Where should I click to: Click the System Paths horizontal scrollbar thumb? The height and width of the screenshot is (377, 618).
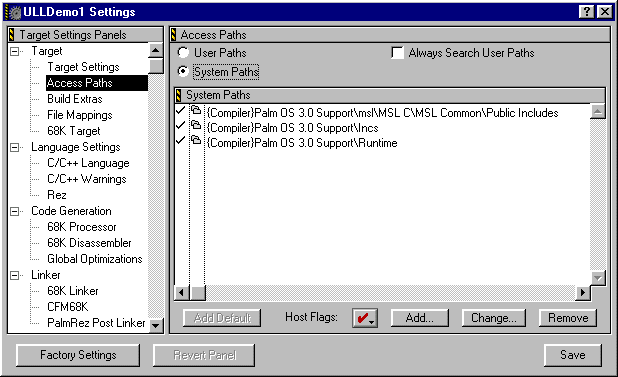tap(197, 293)
